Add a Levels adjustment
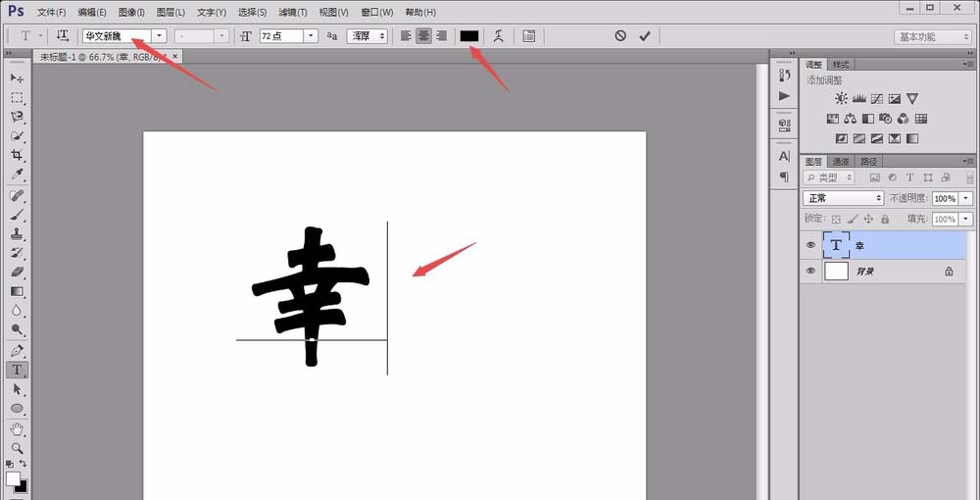The width and height of the screenshot is (980, 500). (858, 99)
